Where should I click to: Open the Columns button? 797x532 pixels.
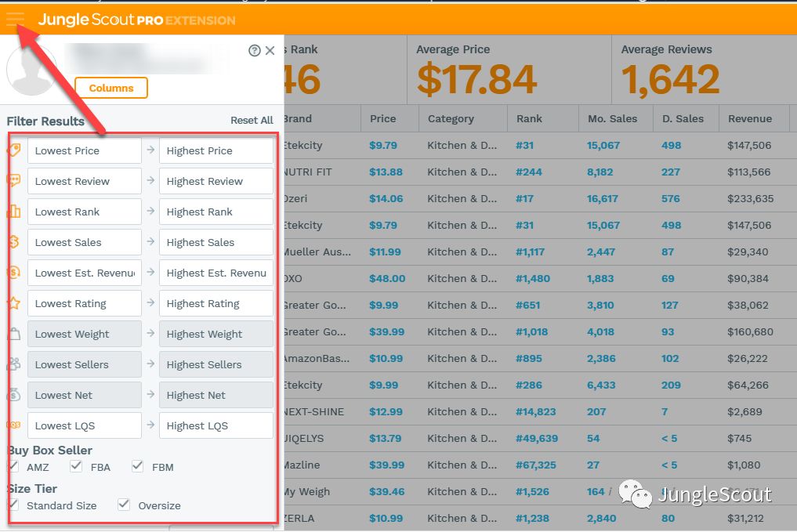click(x=111, y=88)
